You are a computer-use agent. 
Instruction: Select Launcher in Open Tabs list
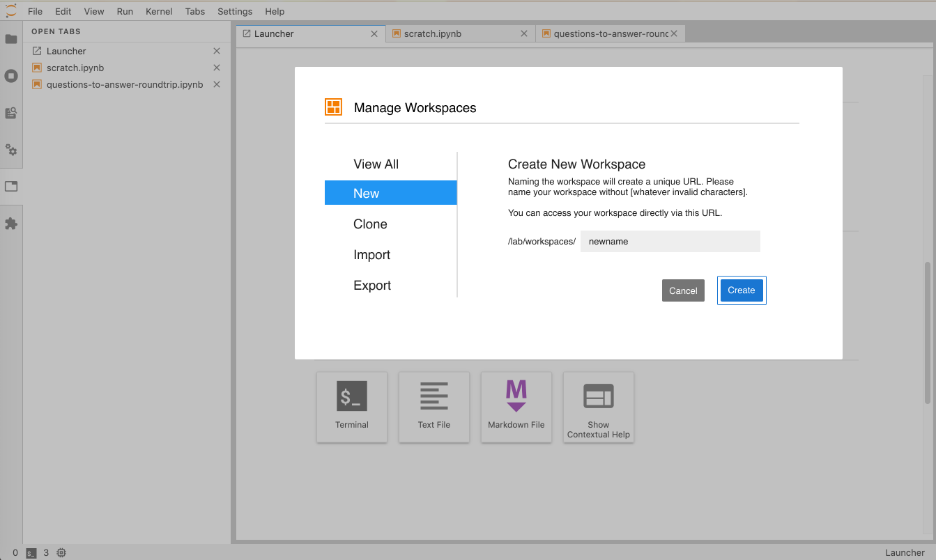click(128, 51)
